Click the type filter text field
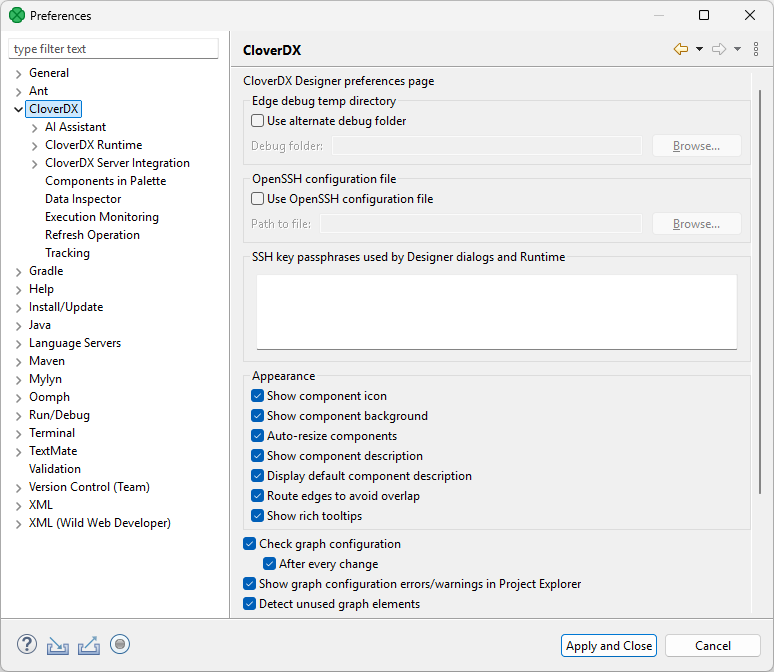This screenshot has height=672, width=774. (x=114, y=49)
